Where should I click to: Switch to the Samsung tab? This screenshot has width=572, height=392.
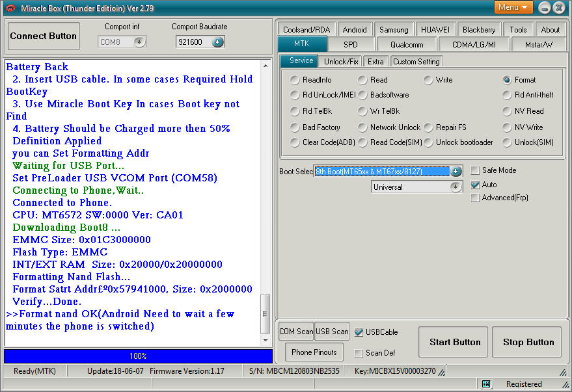point(394,29)
